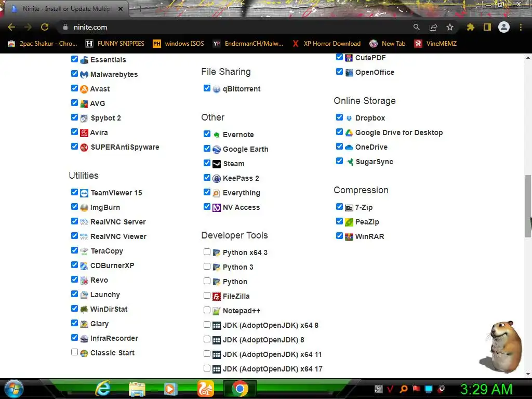This screenshot has width=532, height=399.
Task: Check the Python x64 3 checkbox
Action: [x=207, y=251]
